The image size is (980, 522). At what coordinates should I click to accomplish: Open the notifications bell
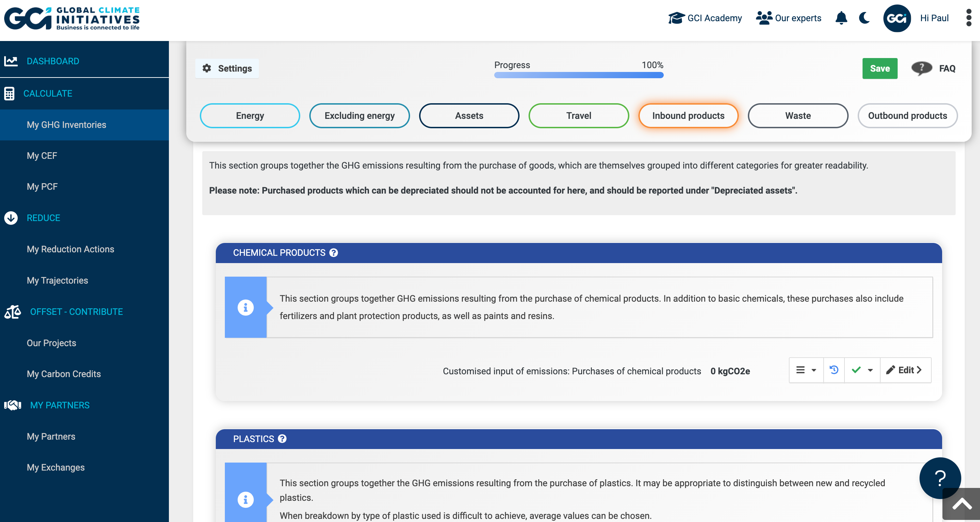tap(841, 18)
